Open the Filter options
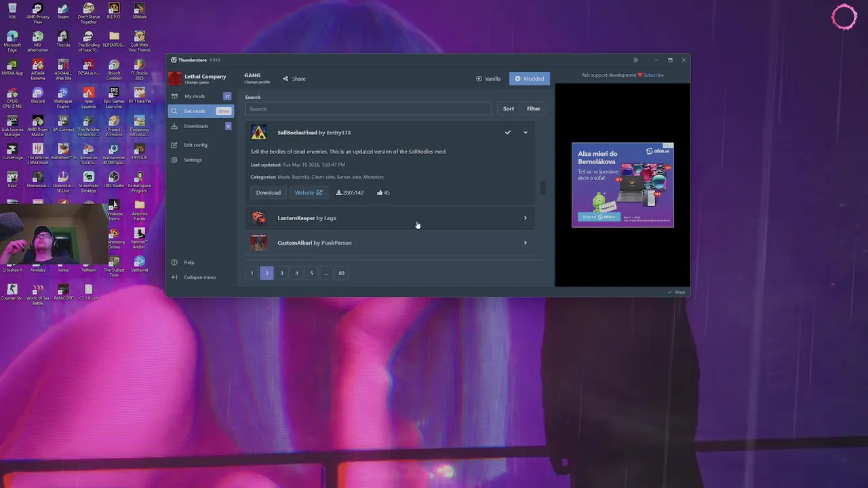868x488 pixels. 534,108
